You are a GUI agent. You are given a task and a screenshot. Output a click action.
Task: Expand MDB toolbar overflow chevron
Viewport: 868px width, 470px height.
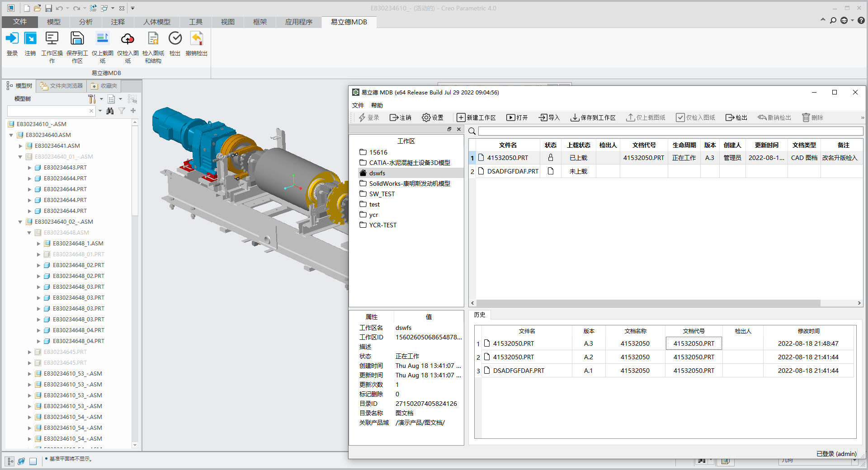[x=862, y=117]
